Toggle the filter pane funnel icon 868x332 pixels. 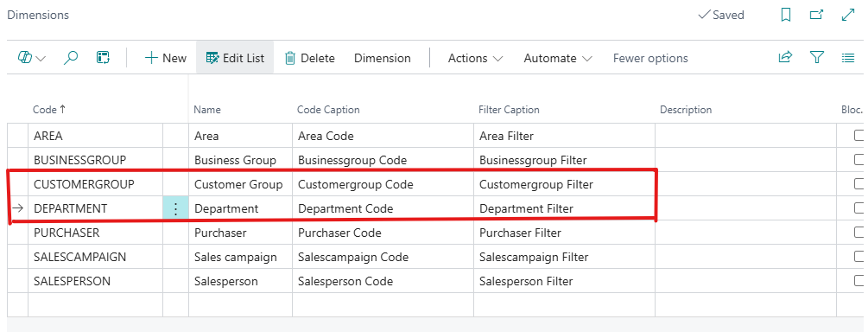click(817, 57)
